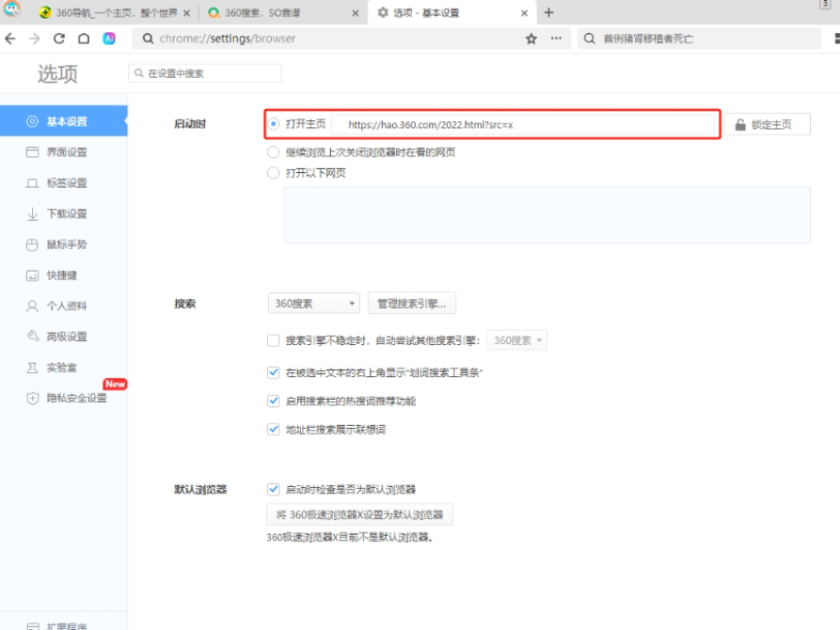Viewport: 840px width, 630px height.
Task: Toggle 地址栏搜索展示联想词 checkbox
Action: (273, 429)
